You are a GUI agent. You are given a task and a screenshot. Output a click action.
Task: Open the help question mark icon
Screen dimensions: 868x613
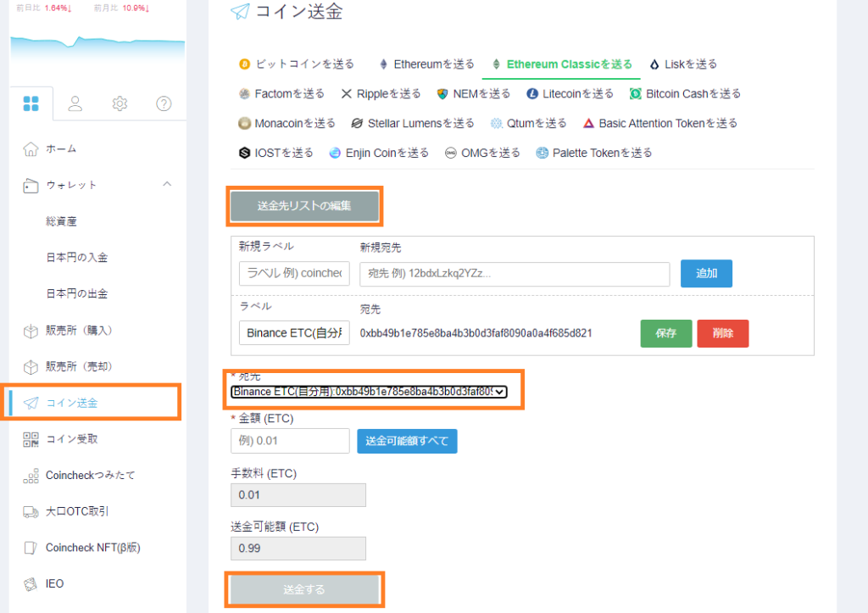(164, 103)
